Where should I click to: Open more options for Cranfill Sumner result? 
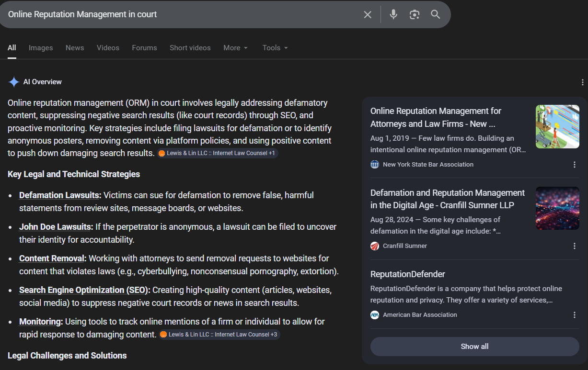(x=575, y=246)
